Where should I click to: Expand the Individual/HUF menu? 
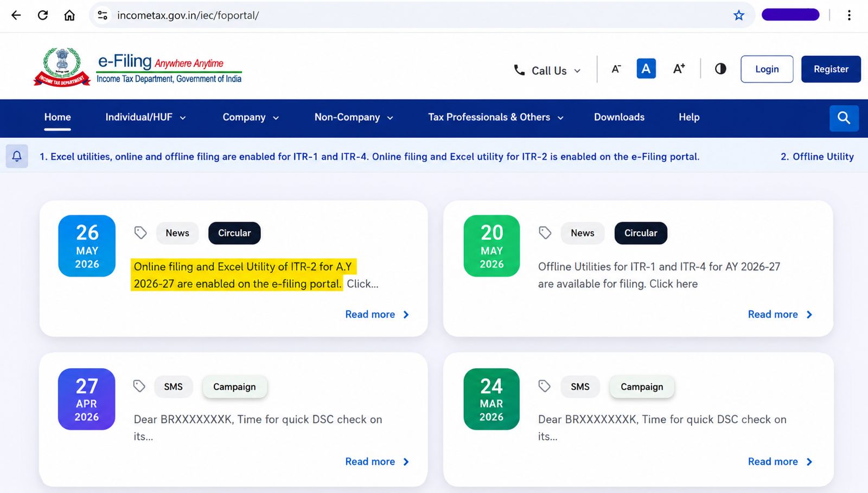145,117
